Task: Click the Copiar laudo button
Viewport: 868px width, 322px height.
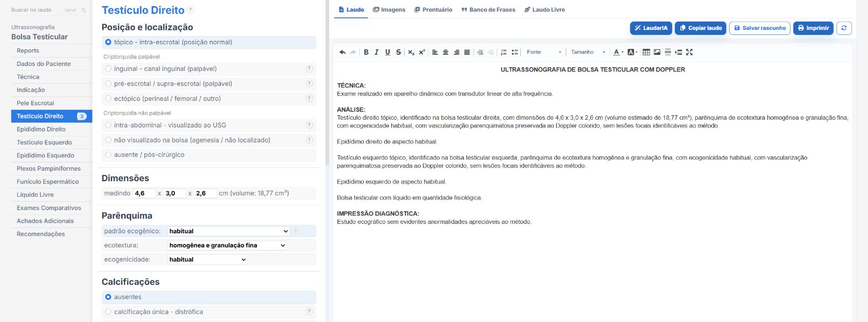Action: (x=700, y=28)
